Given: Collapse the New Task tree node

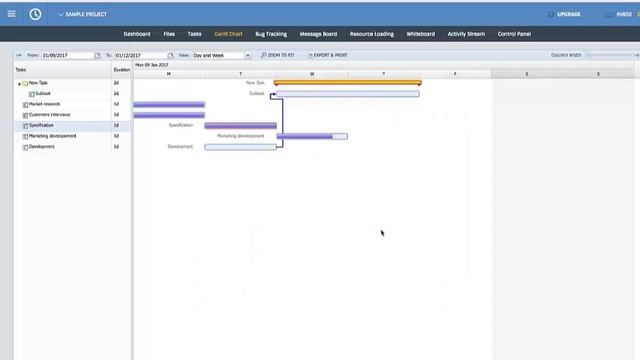Looking at the screenshot, I should tap(19, 84).
